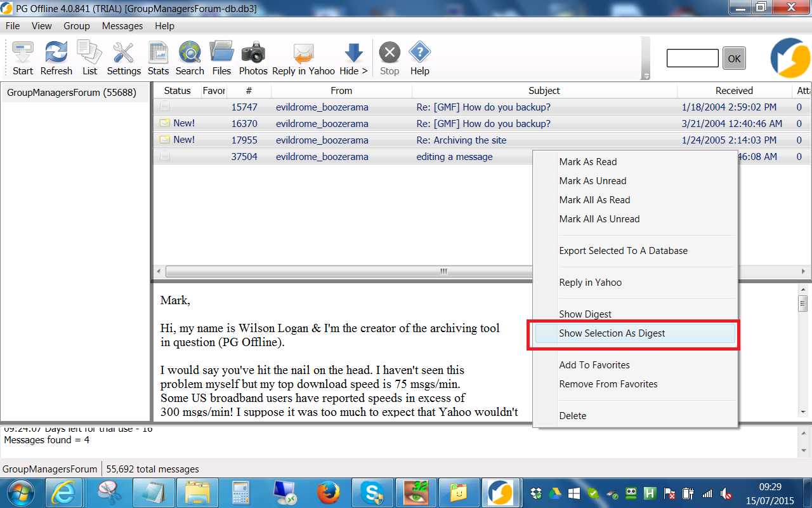Sort by the Status column header
Image resolution: width=812 pixels, height=508 pixels.
[x=177, y=91]
